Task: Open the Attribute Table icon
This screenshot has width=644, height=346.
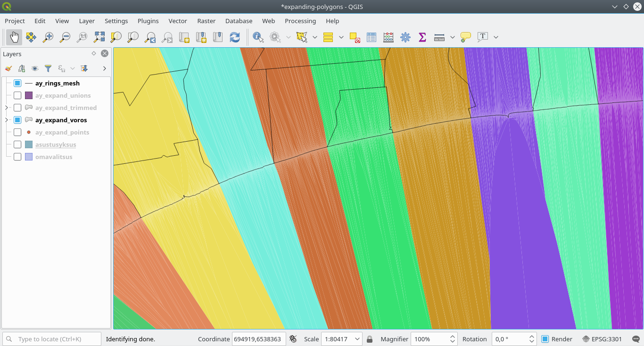Action: point(372,37)
